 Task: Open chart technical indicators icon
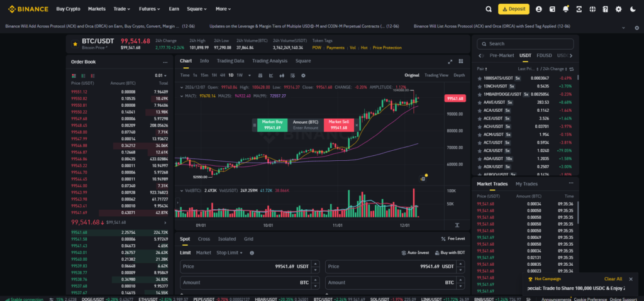[x=271, y=75]
